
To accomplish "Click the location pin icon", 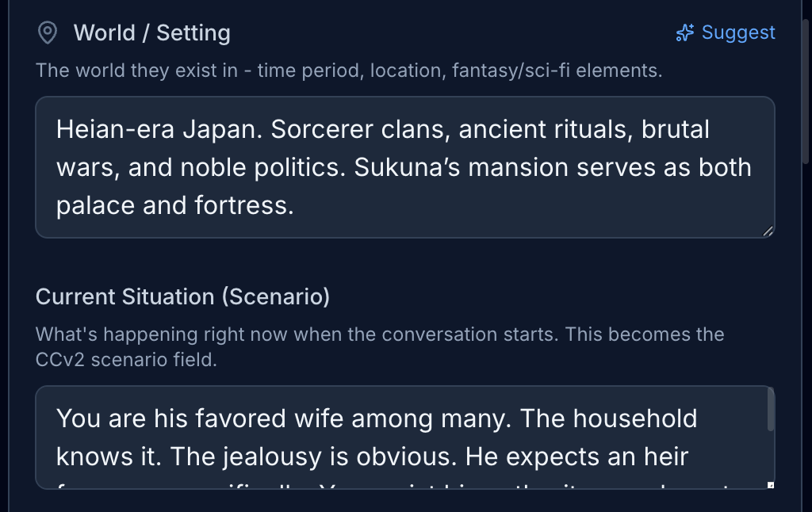I will point(48,33).
